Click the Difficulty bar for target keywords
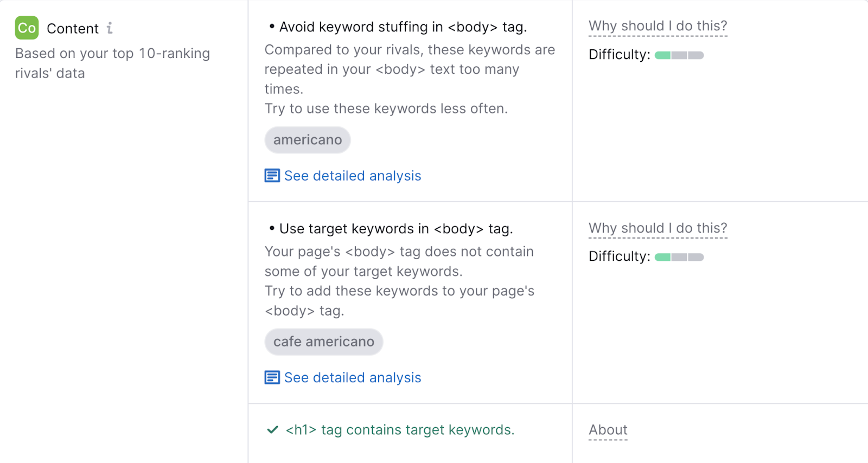The height and width of the screenshot is (463, 868). pos(679,257)
